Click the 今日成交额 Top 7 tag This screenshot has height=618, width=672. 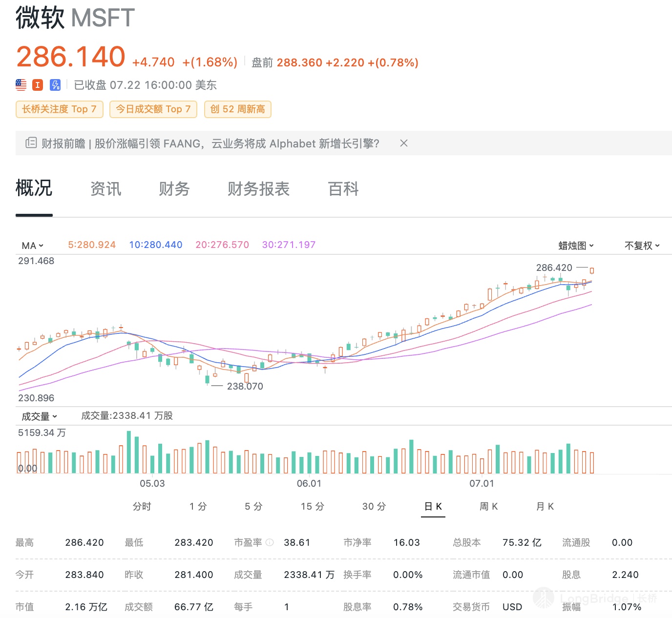point(153,109)
